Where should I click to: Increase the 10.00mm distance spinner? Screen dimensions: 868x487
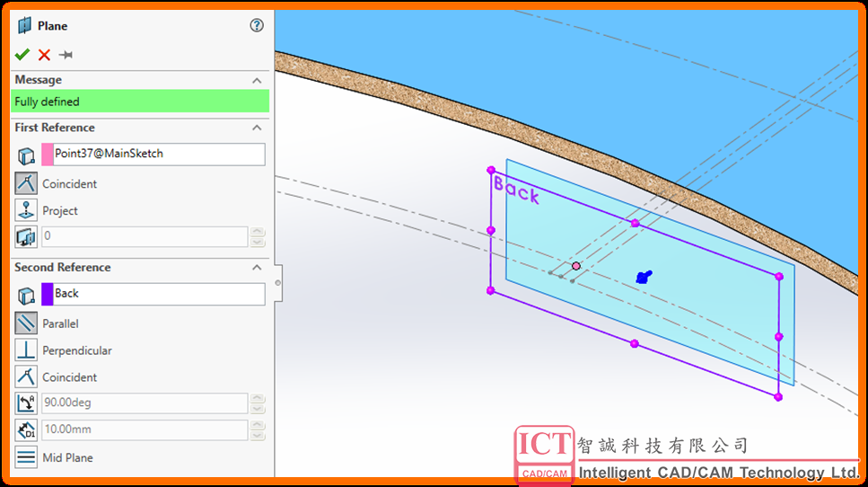[x=258, y=424]
